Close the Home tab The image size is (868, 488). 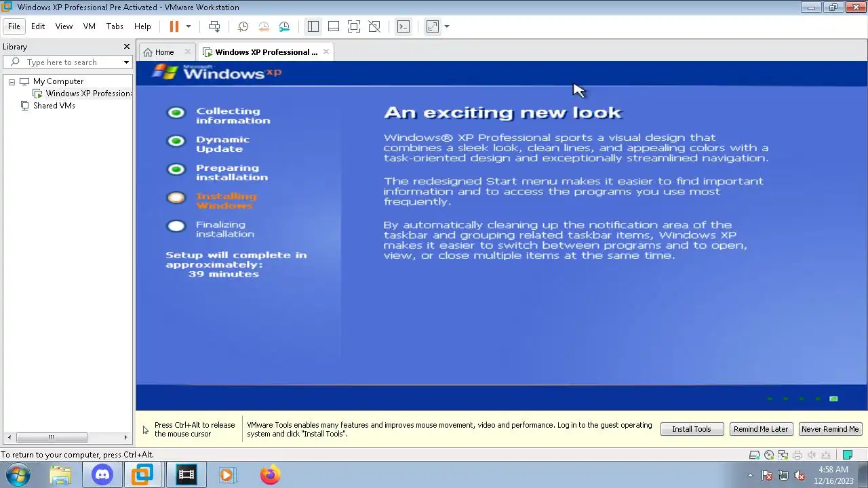(x=188, y=52)
